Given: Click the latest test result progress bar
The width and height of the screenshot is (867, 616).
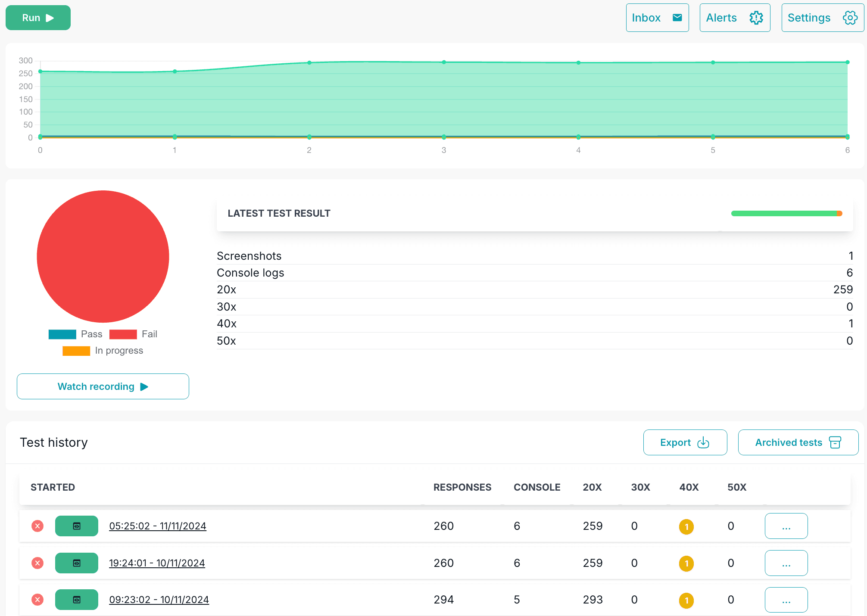Looking at the screenshot, I should 786,213.
